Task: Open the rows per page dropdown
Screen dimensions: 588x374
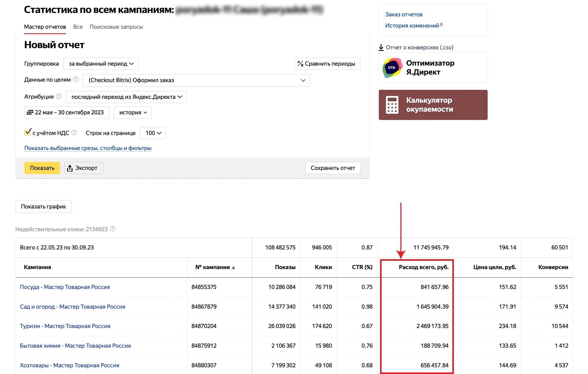Action: pyautogui.click(x=153, y=133)
